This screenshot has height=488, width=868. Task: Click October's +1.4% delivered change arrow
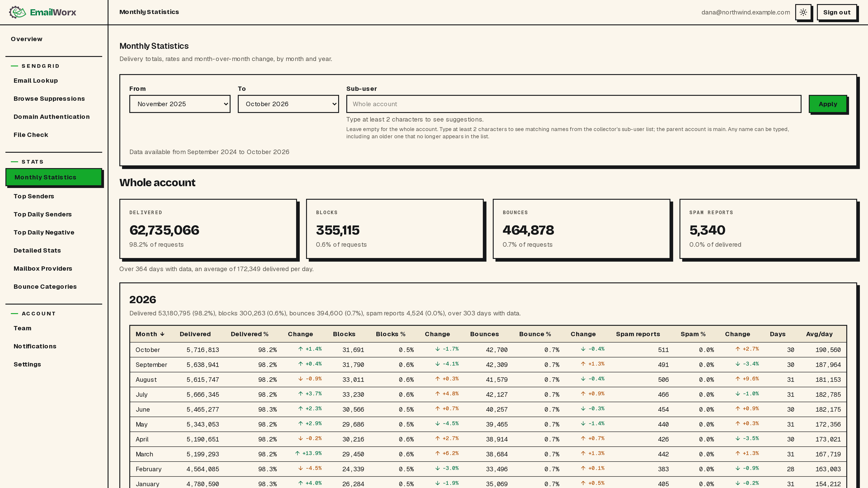pyautogui.click(x=301, y=349)
